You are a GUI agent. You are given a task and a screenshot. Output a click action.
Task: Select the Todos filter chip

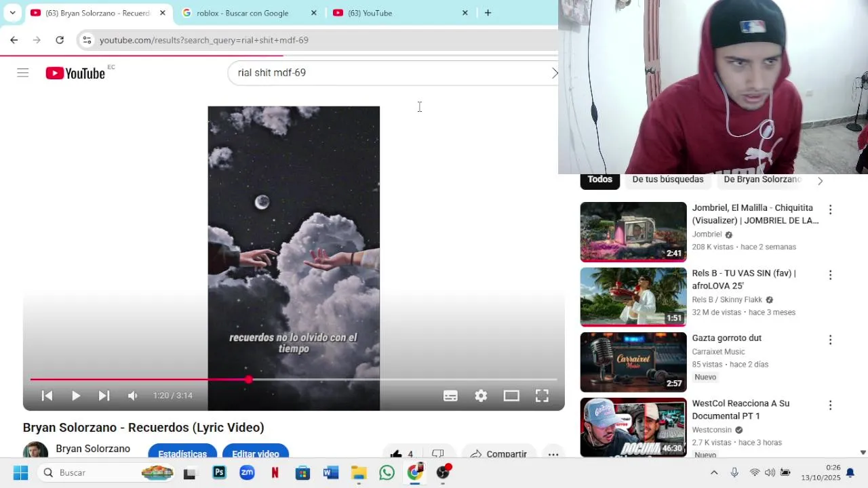[x=600, y=180]
